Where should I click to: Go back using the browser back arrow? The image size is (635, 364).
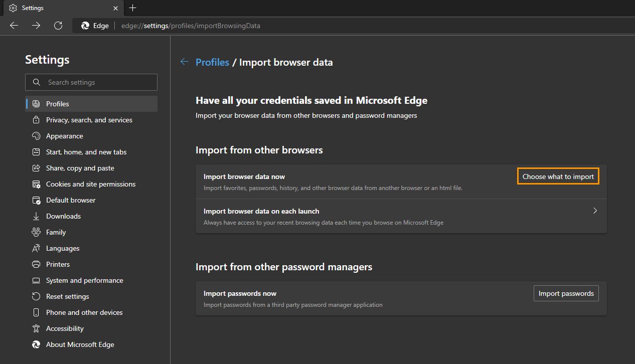(14, 26)
